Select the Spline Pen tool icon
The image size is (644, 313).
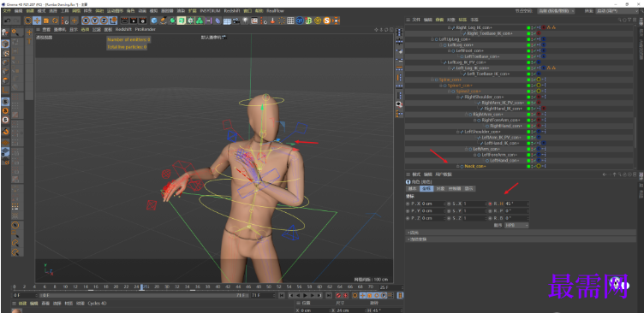(163, 21)
